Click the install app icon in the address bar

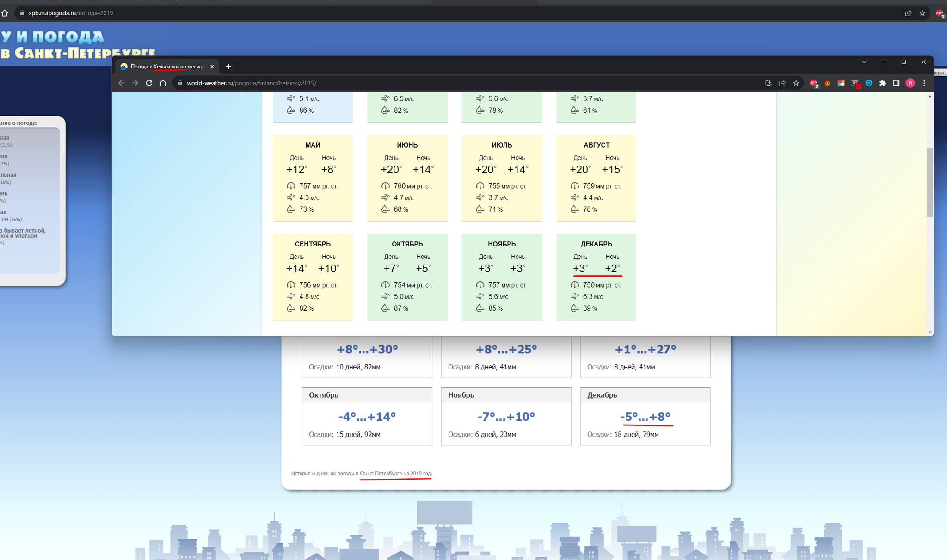point(768,83)
